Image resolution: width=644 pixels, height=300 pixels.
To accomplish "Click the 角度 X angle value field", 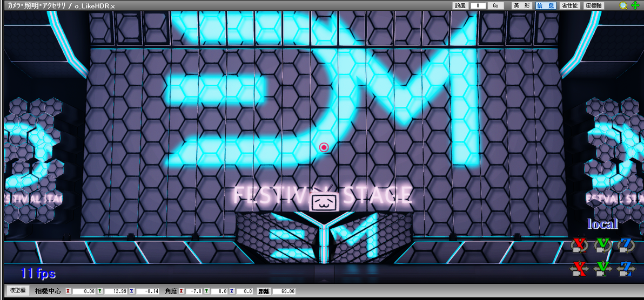I will [194, 291].
